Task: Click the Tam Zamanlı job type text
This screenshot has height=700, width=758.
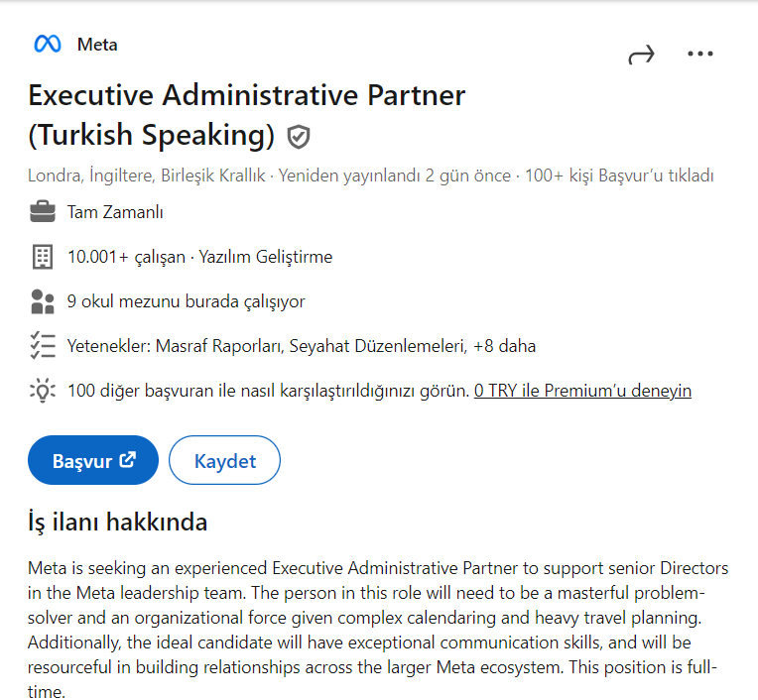Action: 115,212
